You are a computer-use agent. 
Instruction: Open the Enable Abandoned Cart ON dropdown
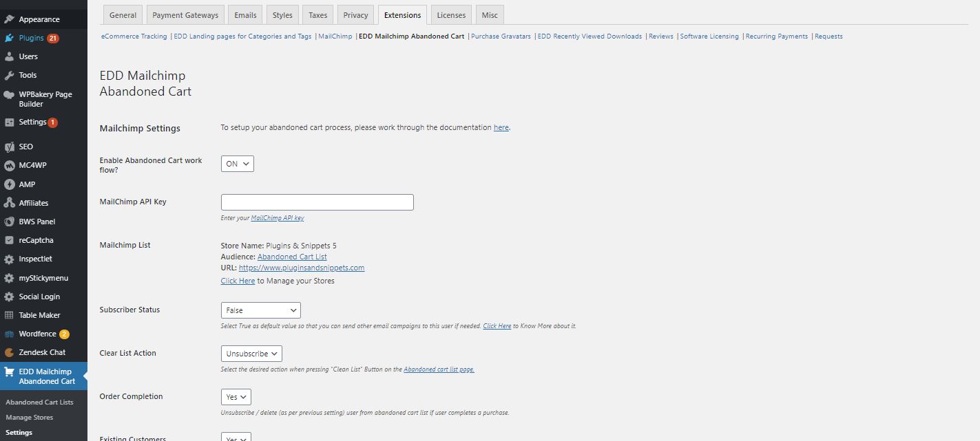tap(237, 164)
